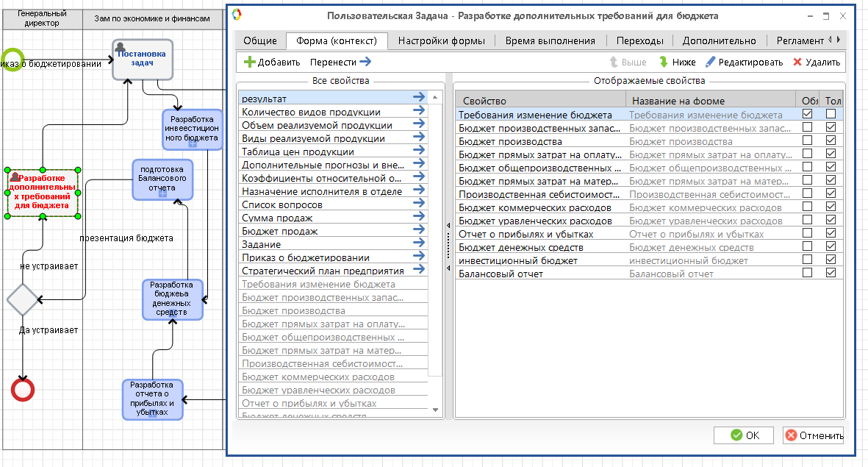
Task: Click the arrow beside Список вопросов
Action: [419, 203]
